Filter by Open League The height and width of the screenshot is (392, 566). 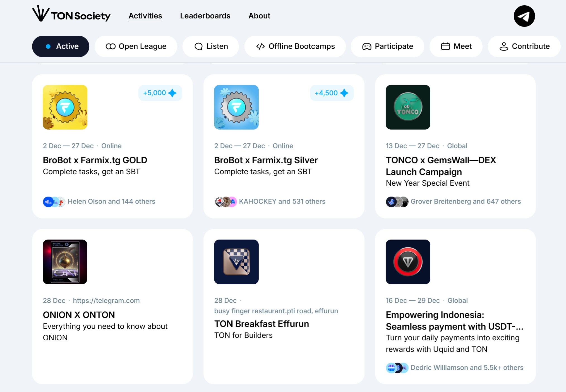coord(136,46)
